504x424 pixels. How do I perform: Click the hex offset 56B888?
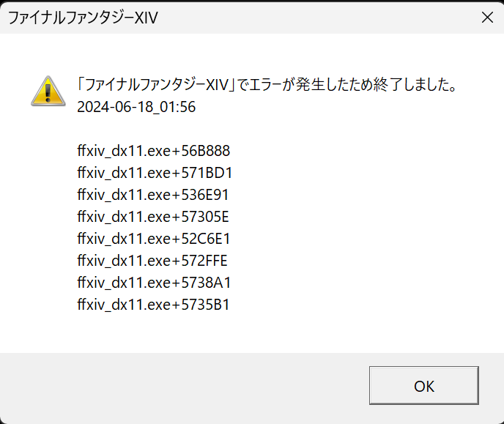pyautogui.click(x=206, y=151)
